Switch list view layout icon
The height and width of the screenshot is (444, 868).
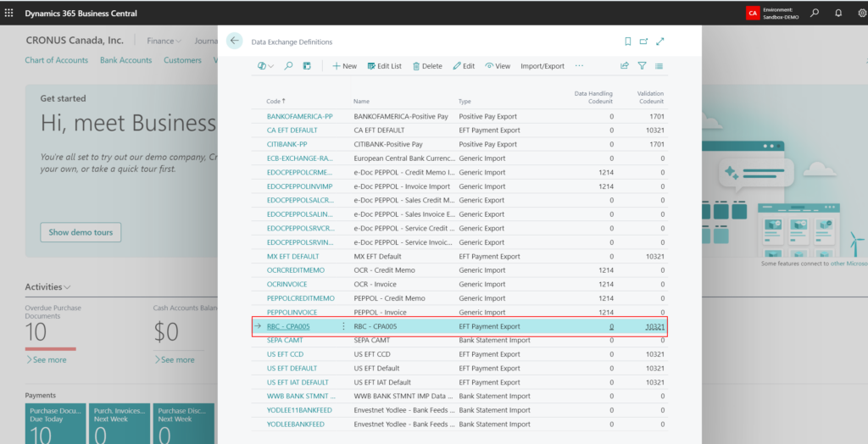coord(659,66)
